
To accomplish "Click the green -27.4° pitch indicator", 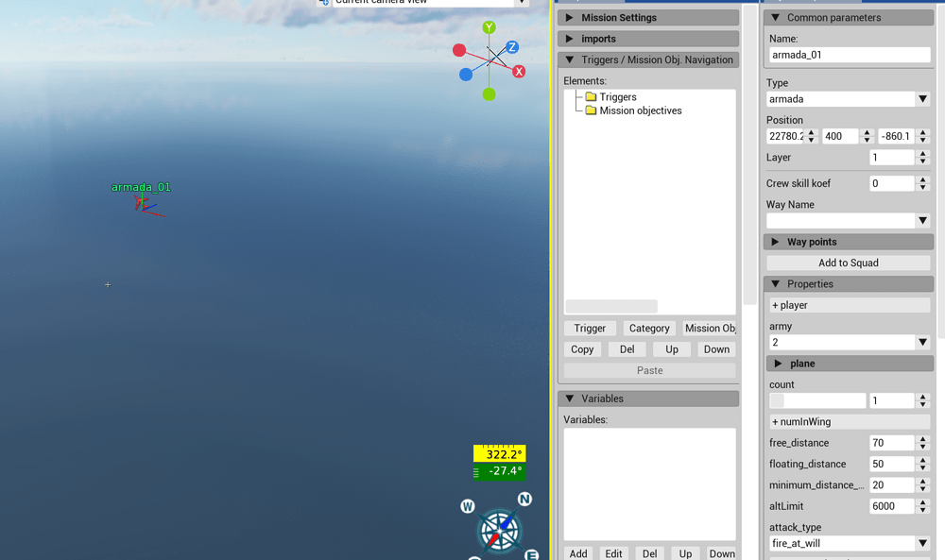I will point(500,471).
